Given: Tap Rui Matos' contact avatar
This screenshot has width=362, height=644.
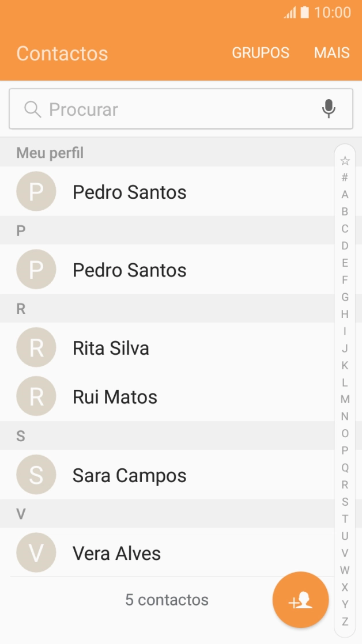Looking at the screenshot, I should tap(36, 396).
